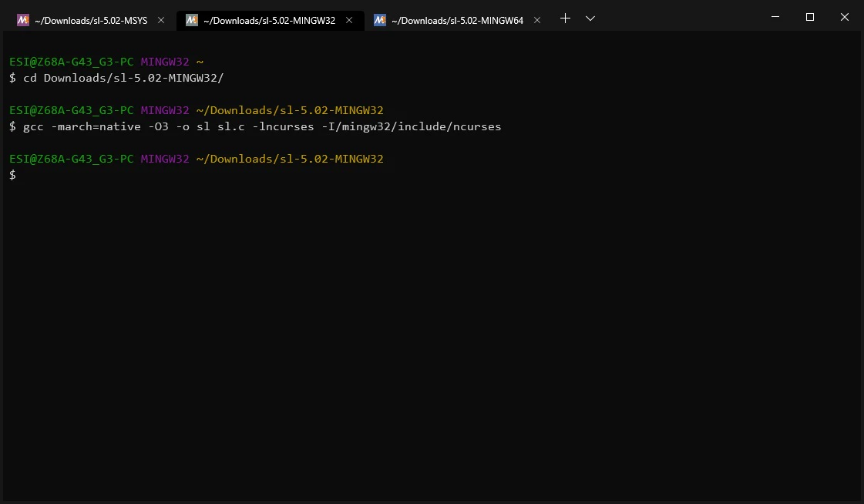Click the first ESI@Z68A-G43_G3-PC prompt line
Viewport: 864px width, 504px height.
(x=106, y=62)
